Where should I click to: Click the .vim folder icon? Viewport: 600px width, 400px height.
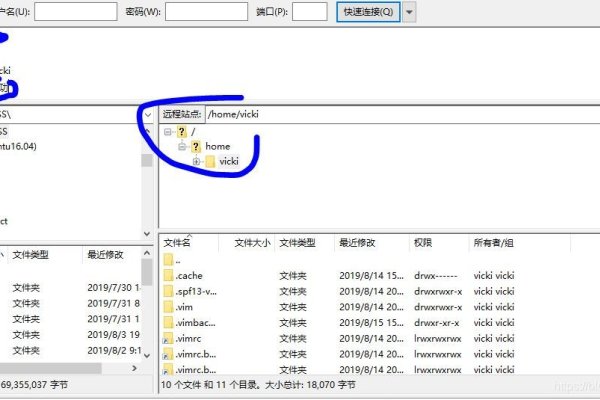point(168,307)
